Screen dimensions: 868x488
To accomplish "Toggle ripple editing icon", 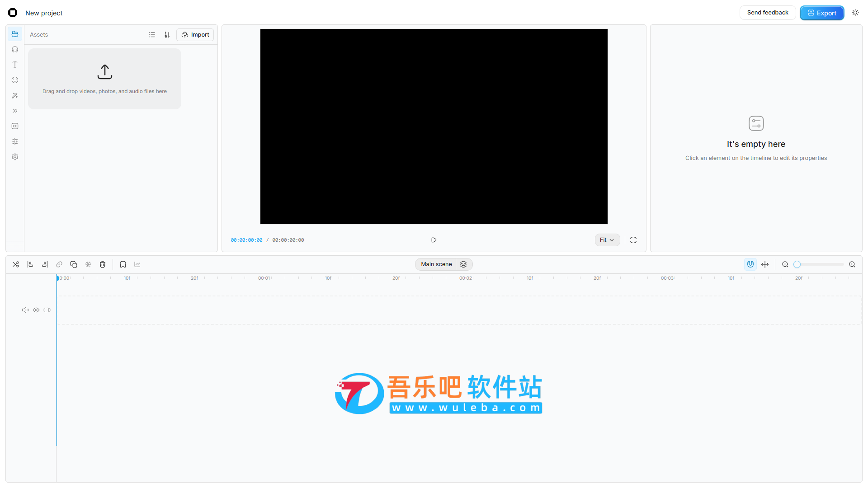I will 765,264.
